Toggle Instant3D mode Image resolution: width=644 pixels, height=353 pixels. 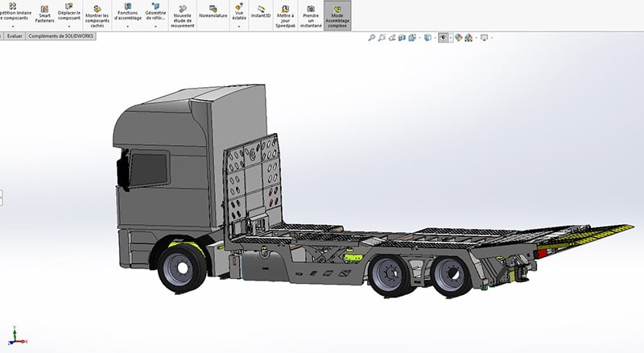click(260, 11)
